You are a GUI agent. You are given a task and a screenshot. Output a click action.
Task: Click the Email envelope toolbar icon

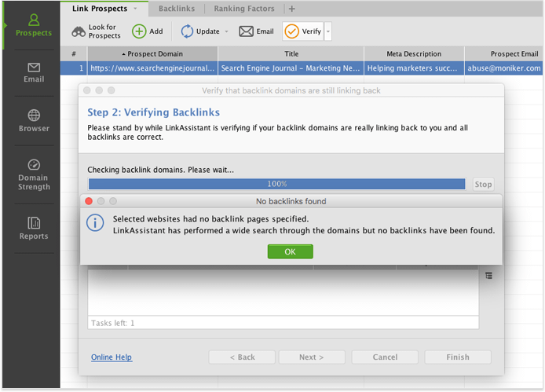[x=246, y=31]
